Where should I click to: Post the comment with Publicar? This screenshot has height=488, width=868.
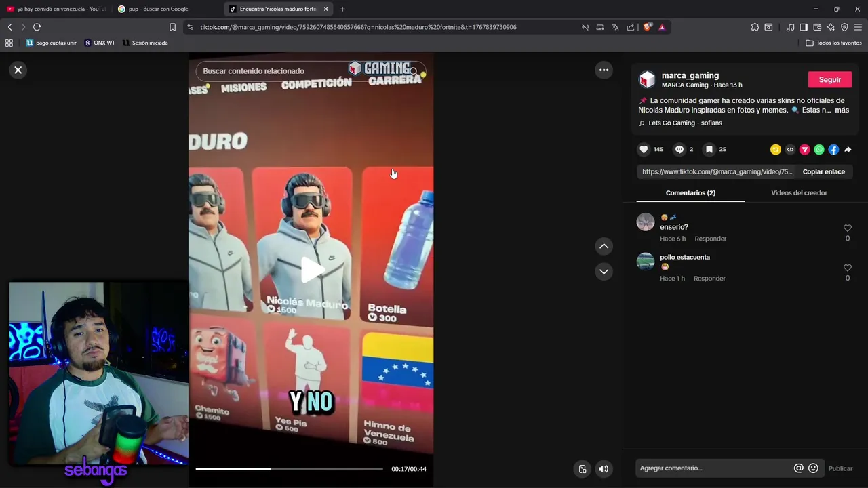pos(840,468)
